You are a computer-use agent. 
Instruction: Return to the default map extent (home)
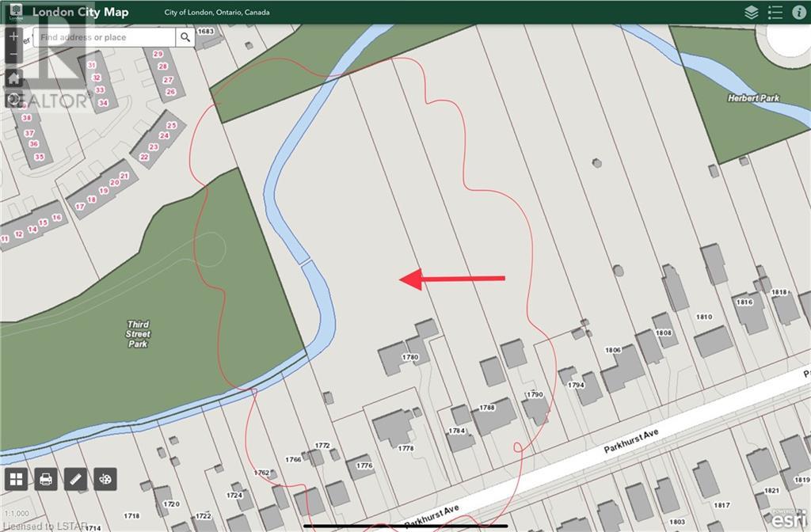13,78
